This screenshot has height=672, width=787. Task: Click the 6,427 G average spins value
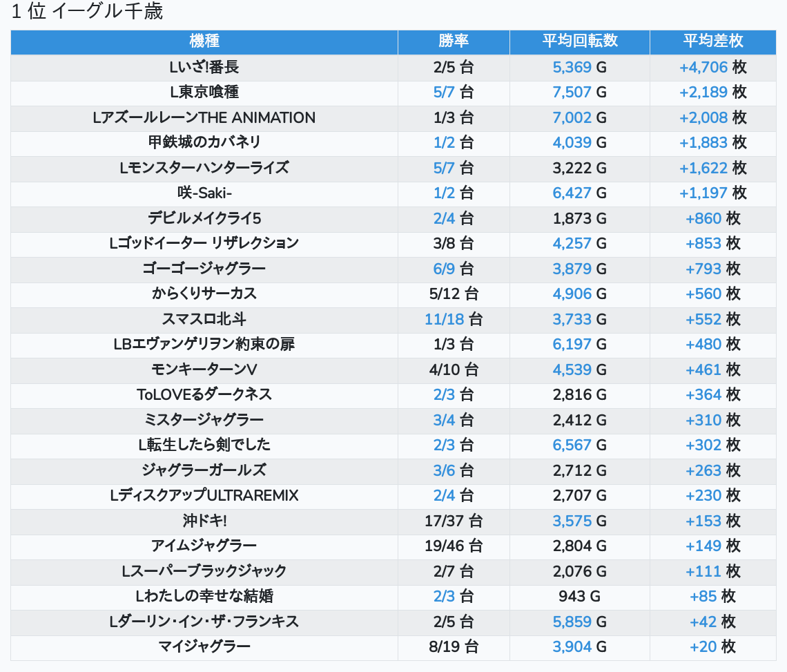click(580, 193)
